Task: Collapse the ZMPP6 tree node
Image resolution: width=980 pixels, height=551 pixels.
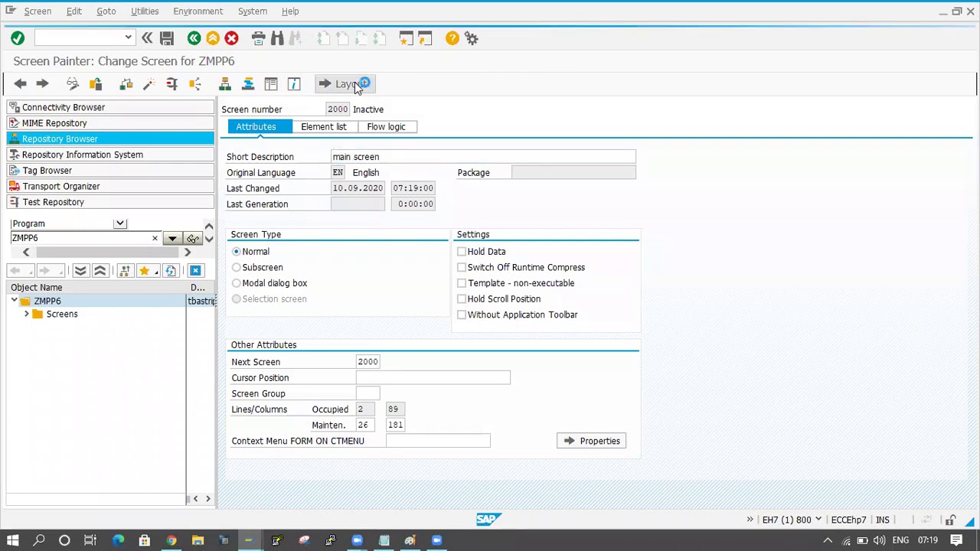Action: (15, 301)
